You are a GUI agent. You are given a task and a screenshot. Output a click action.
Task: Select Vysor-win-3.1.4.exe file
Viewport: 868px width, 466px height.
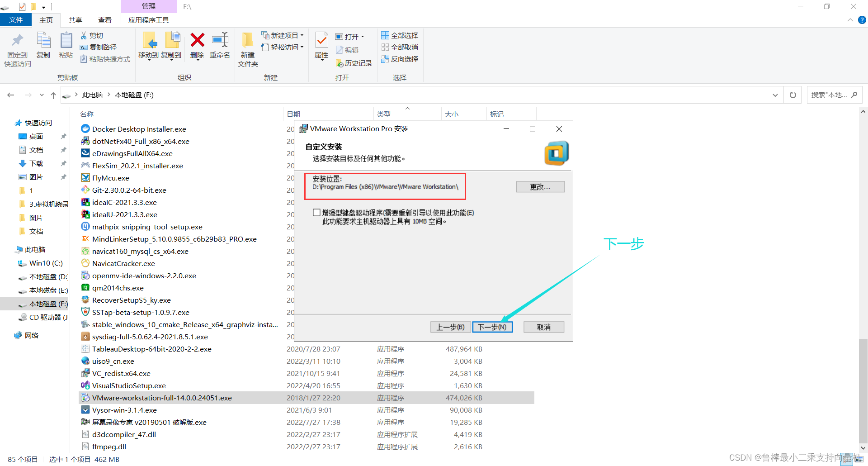point(307,410)
